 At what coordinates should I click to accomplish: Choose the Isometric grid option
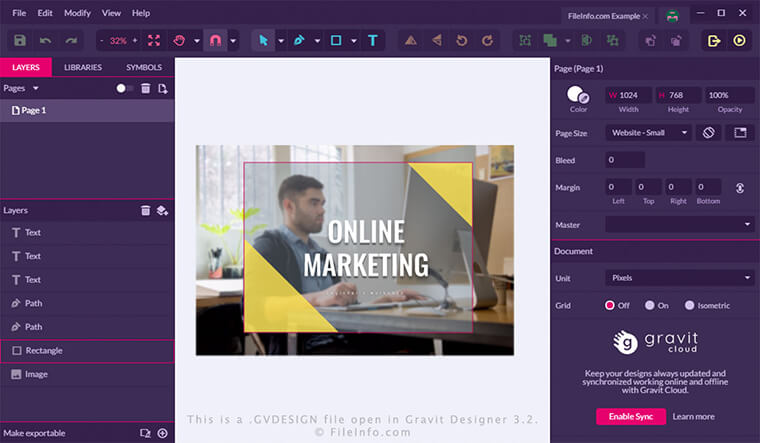(x=689, y=305)
